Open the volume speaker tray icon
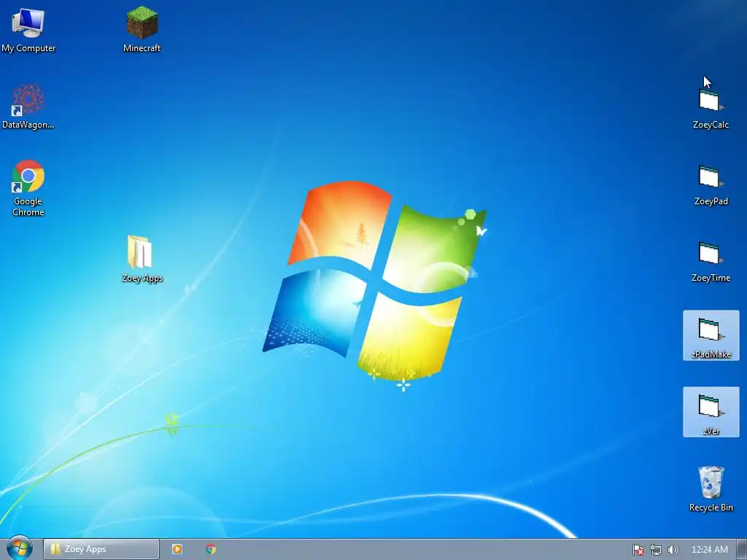This screenshot has height=560, width=747. [x=673, y=550]
